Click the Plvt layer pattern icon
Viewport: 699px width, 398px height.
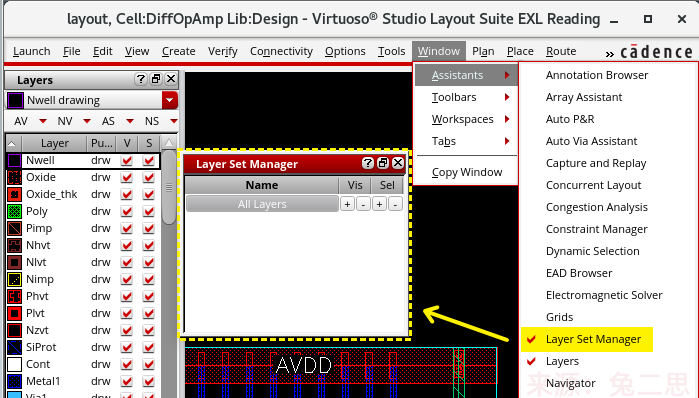(x=14, y=313)
